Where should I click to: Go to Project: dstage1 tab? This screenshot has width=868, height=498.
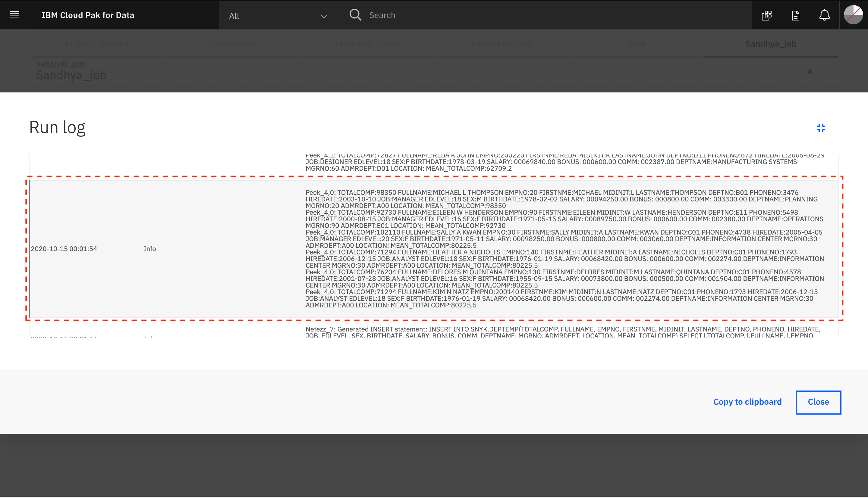click(97, 44)
